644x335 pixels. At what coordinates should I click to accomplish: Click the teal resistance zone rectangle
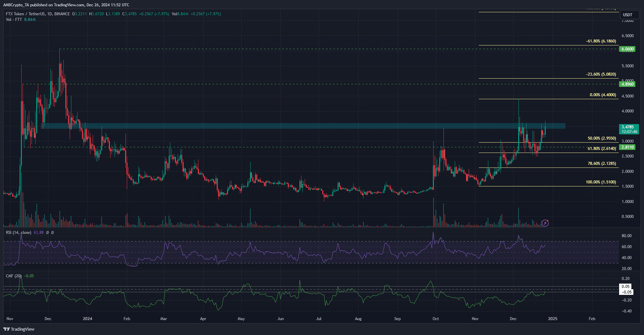coord(299,126)
